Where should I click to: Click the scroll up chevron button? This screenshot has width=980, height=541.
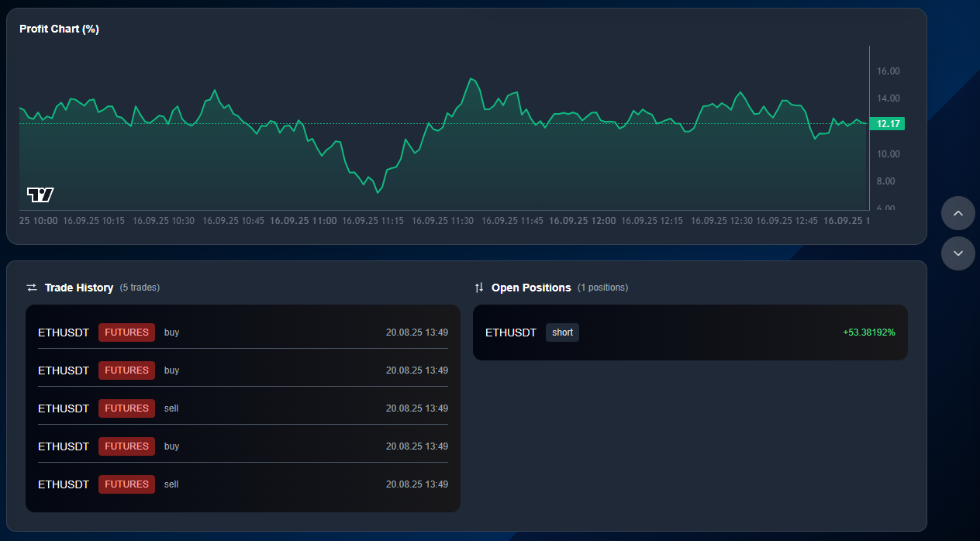pyautogui.click(x=958, y=213)
